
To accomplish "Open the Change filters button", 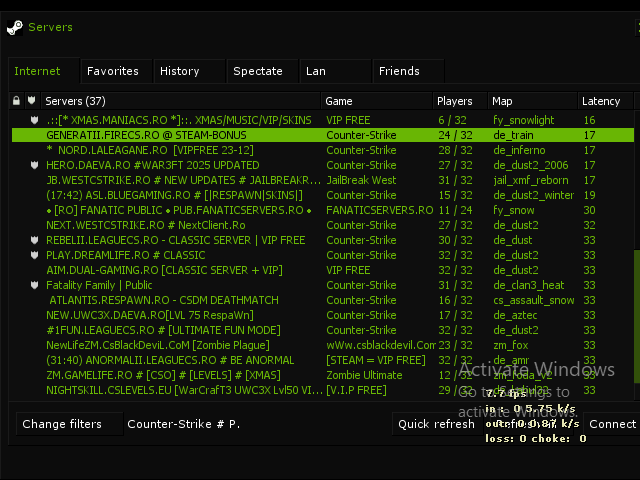I will tap(69, 424).
